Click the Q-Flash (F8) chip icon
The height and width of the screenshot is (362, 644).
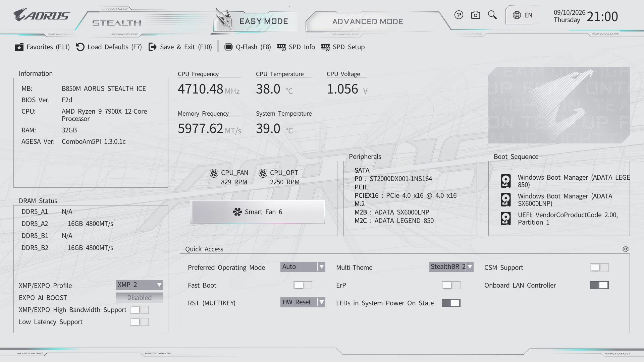pyautogui.click(x=228, y=47)
